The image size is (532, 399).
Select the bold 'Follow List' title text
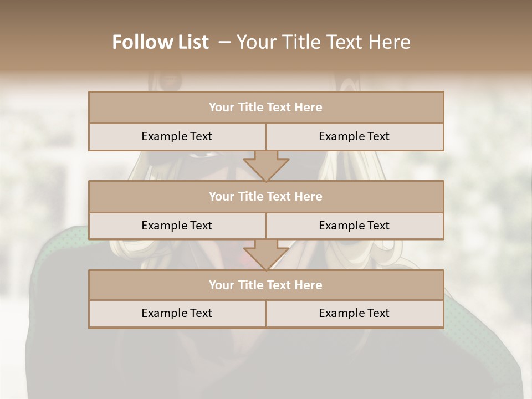coord(161,42)
